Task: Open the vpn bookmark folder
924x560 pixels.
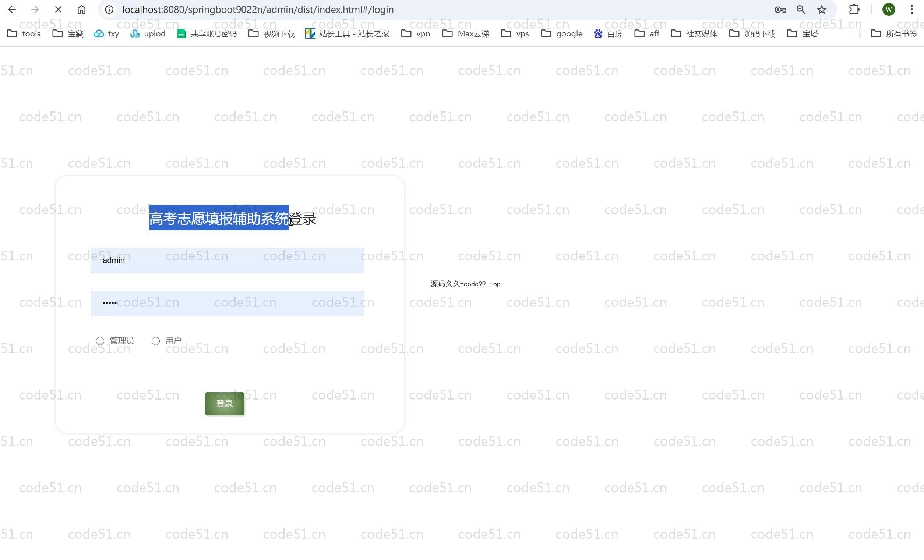Action: click(x=416, y=34)
